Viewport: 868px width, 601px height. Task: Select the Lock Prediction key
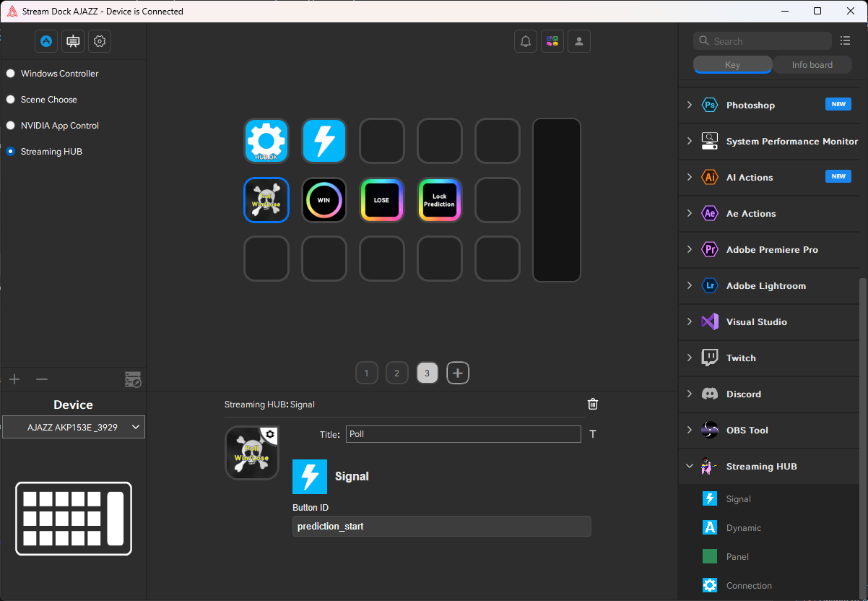[440, 200]
